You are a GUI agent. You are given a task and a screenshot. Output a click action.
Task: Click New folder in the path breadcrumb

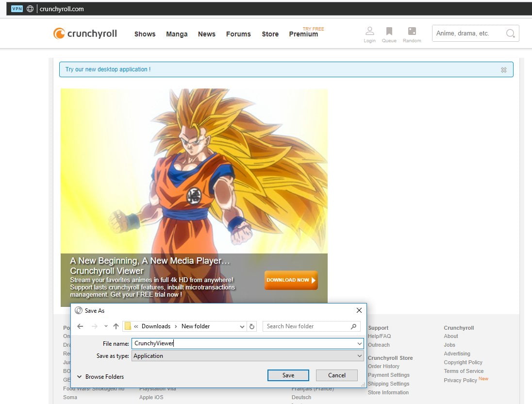(x=196, y=326)
